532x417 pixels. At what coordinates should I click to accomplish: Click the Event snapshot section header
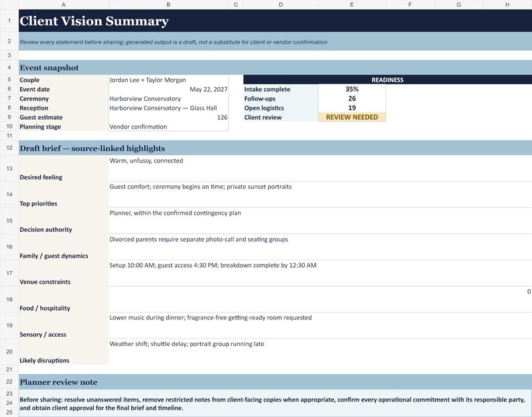[x=275, y=68]
